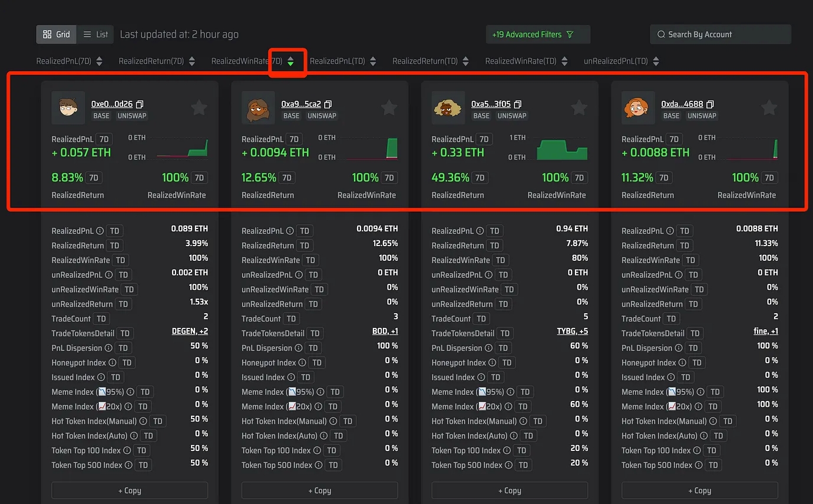Click info icon next to Honeypot Index in first card

coord(112,363)
